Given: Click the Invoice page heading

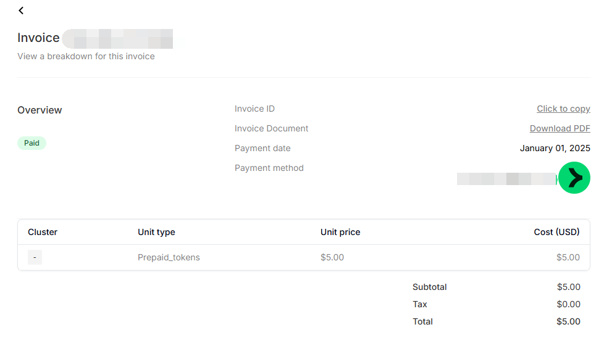Looking at the screenshot, I should pos(38,38).
